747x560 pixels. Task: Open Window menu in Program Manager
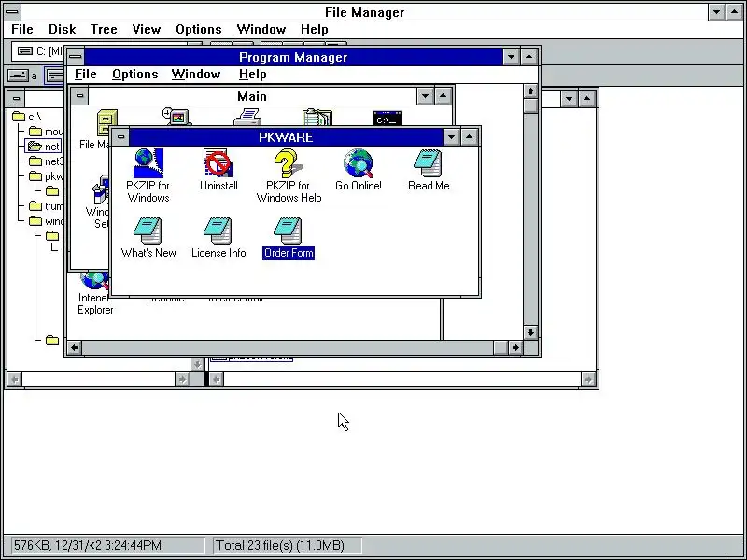[x=196, y=75]
